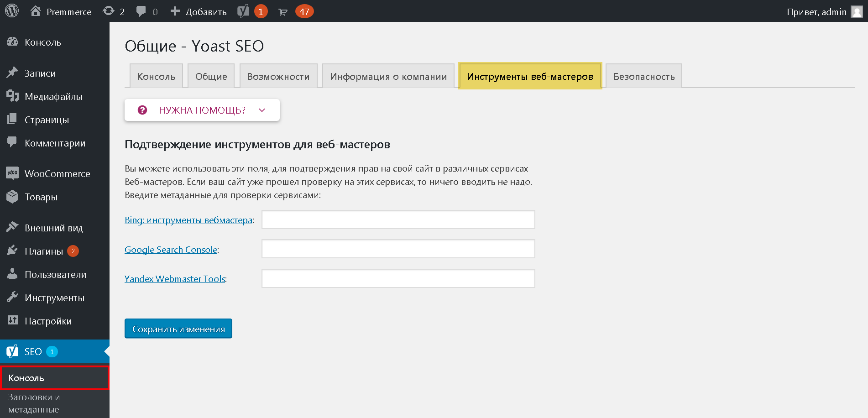Click the admin avatar picture
The width and height of the screenshot is (868, 418).
point(857,11)
